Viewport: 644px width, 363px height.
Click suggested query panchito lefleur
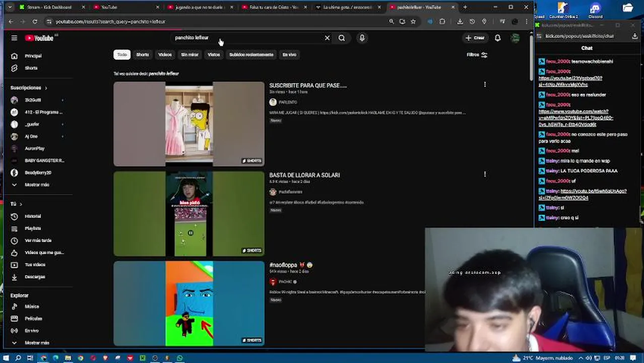164,74
